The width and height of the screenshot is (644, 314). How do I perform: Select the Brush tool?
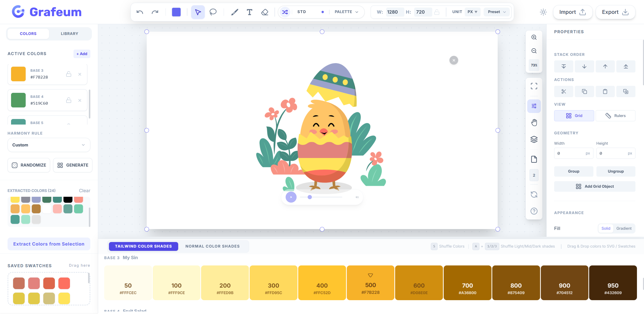click(x=234, y=12)
